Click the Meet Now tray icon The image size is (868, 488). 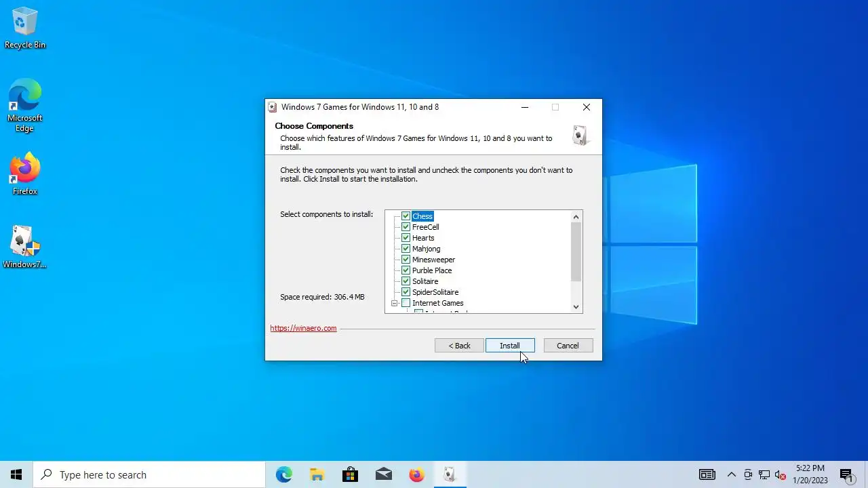pyautogui.click(x=748, y=474)
